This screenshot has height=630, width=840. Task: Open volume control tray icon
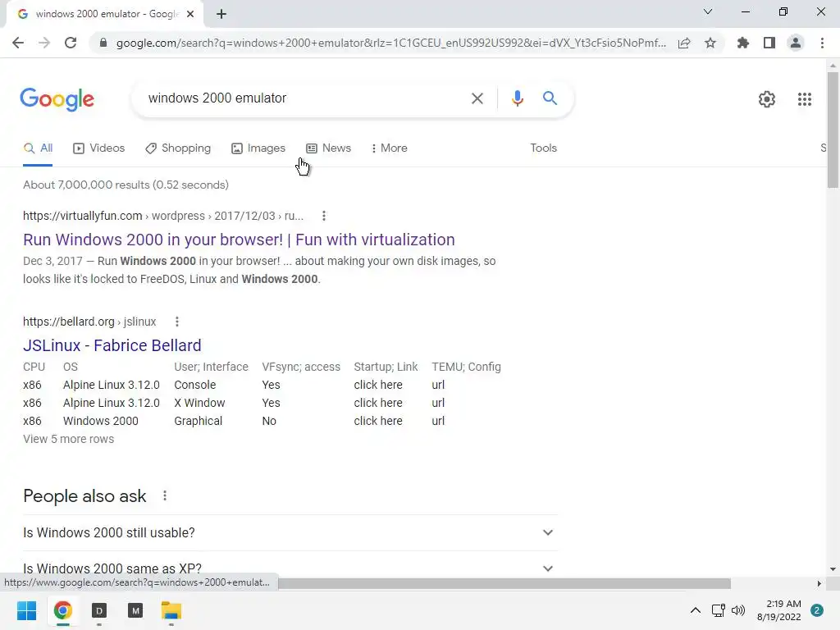(738, 610)
